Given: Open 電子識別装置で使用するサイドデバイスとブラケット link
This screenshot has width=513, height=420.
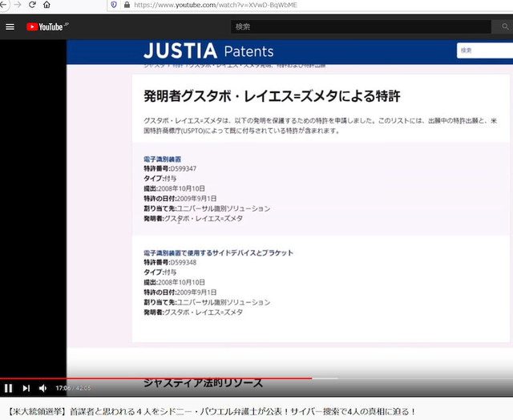Looking at the screenshot, I should tap(218, 252).
